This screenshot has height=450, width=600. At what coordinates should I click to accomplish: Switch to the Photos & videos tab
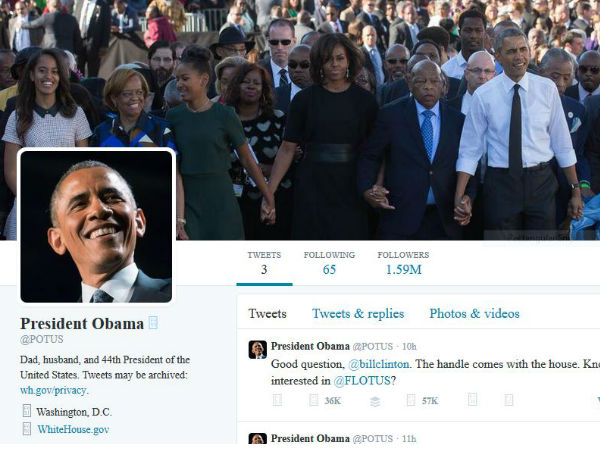474,314
